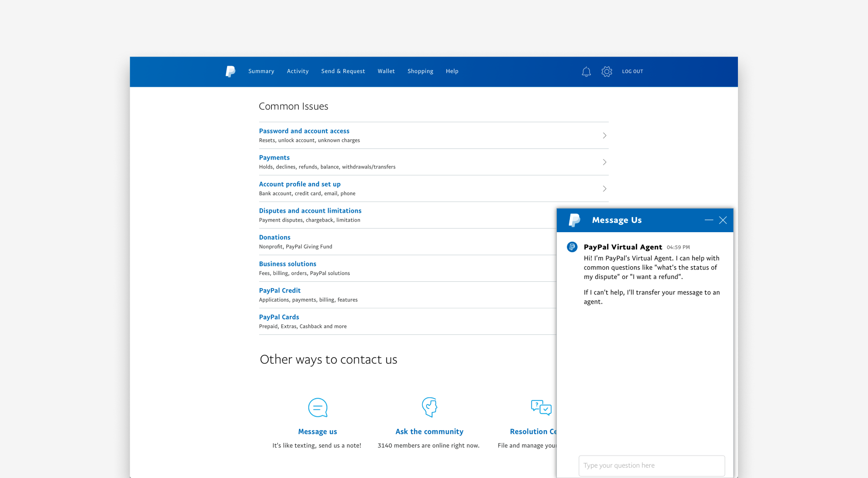Image resolution: width=868 pixels, height=478 pixels.
Task: Click the Other ways to contact us heading
Action: (x=328, y=360)
